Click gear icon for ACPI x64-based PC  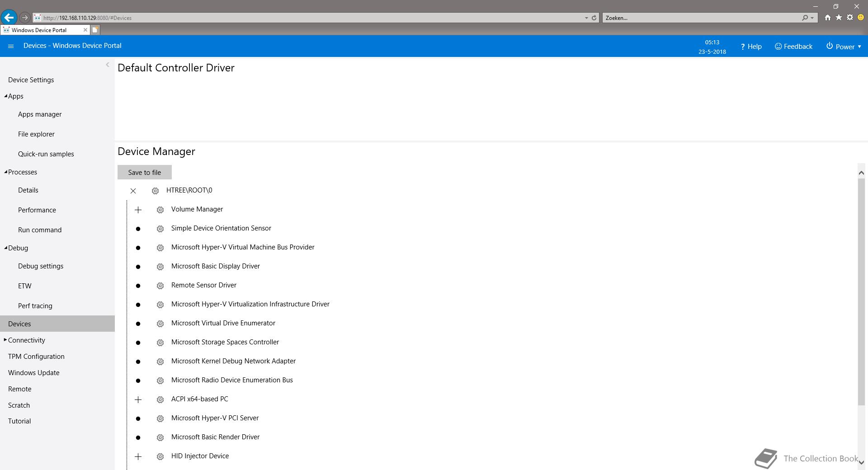tap(160, 399)
